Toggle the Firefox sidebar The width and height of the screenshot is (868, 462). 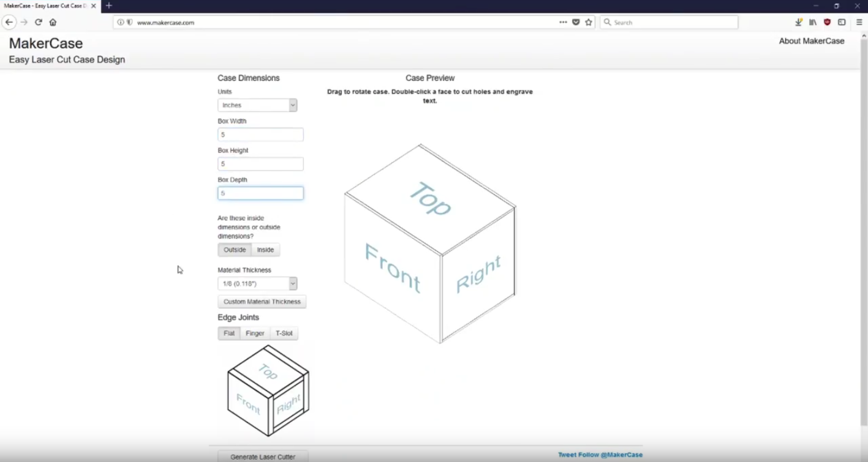coord(842,22)
